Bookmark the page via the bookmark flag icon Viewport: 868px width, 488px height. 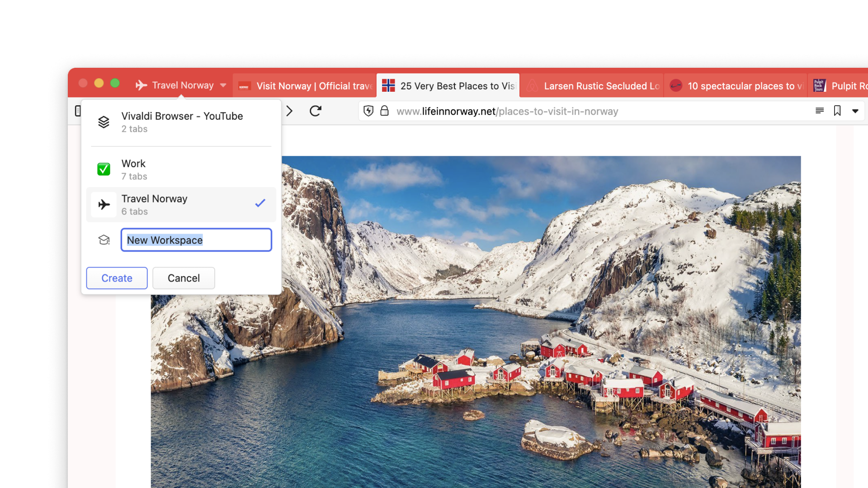pyautogui.click(x=837, y=111)
